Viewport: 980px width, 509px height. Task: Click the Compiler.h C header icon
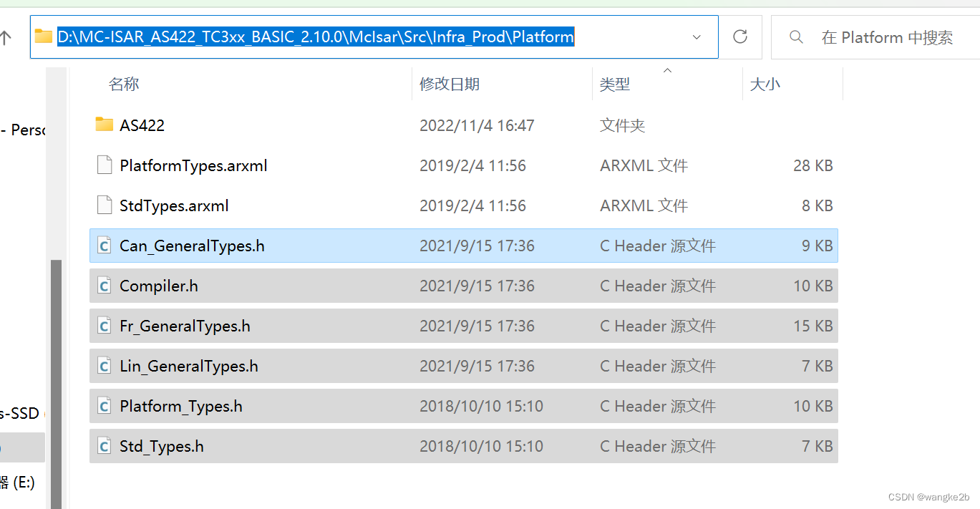(x=105, y=286)
